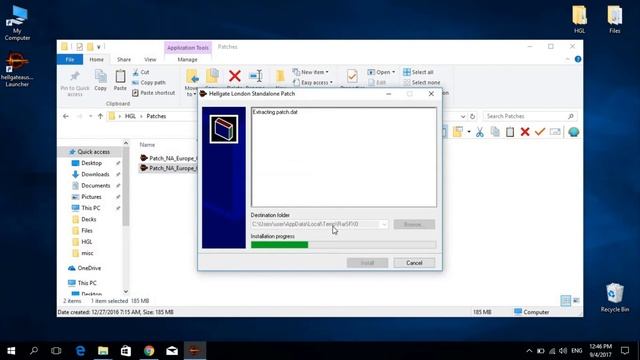Click Paste shortcut in the ribbon
The height and width of the screenshot is (360, 640).
(x=153, y=93)
